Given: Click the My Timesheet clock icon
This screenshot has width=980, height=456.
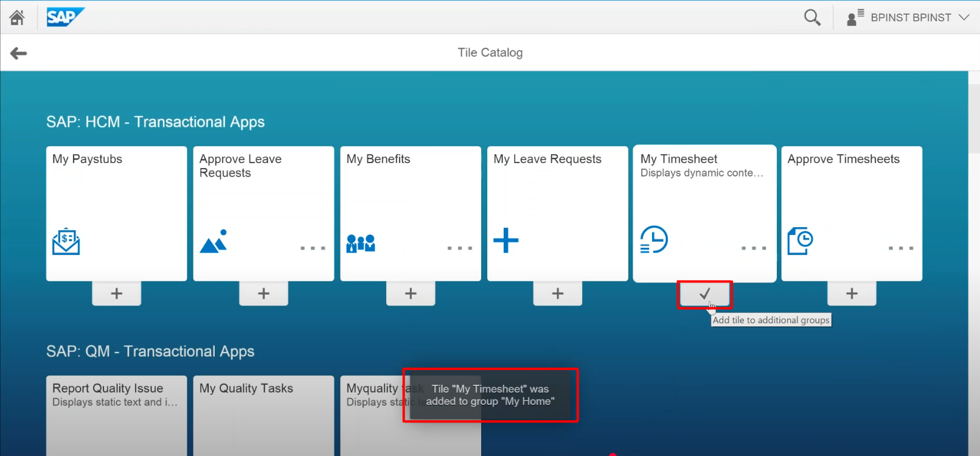Looking at the screenshot, I should coord(654,240).
